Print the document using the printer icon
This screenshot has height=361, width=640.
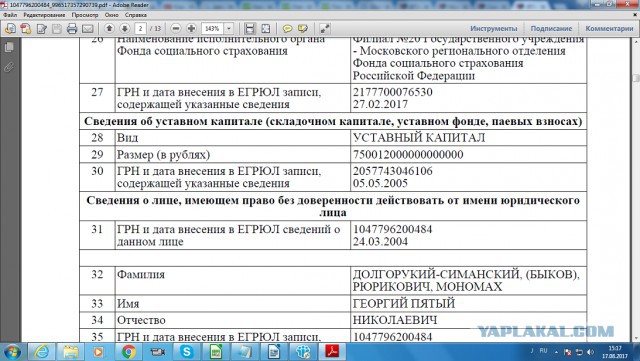tap(72, 29)
